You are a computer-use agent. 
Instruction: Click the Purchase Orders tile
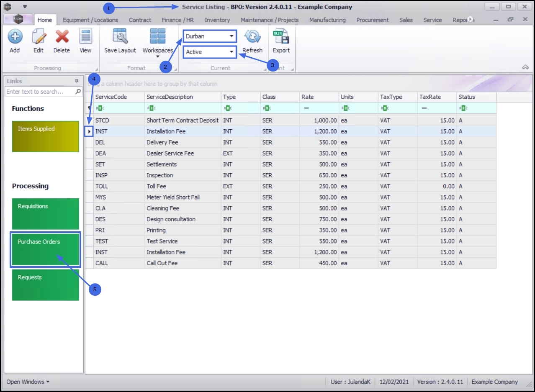click(x=45, y=250)
